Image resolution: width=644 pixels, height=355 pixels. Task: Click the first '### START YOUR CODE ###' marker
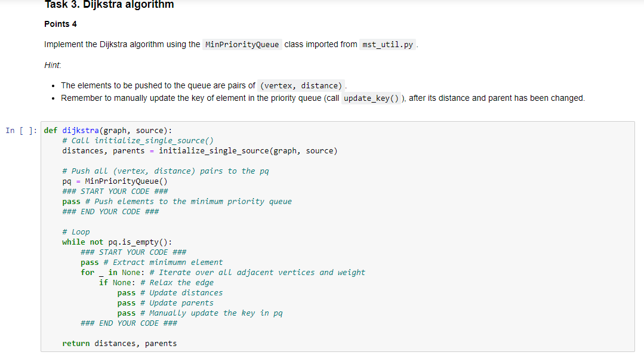pos(115,192)
